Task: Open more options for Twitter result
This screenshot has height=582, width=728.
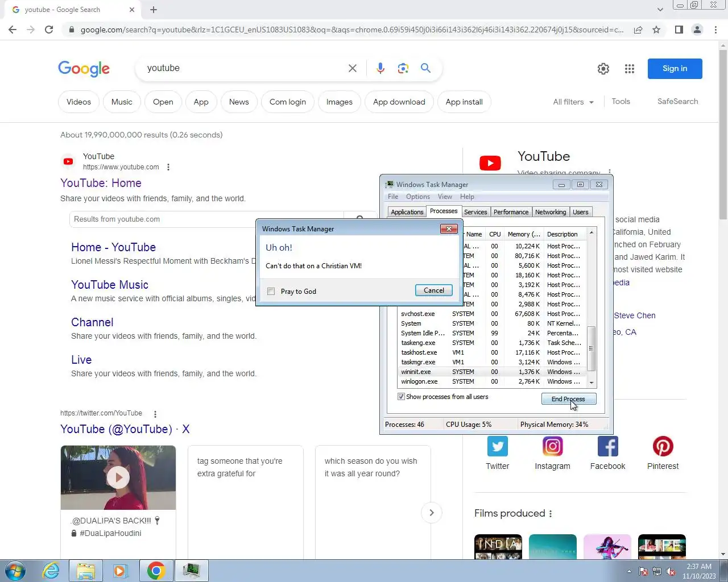Action: (155, 414)
